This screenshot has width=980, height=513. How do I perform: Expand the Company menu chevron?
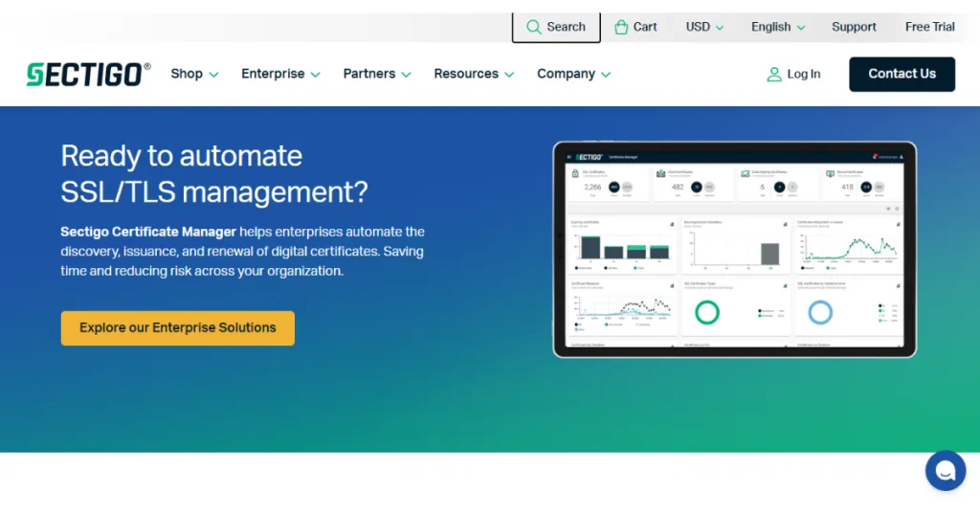click(x=606, y=75)
